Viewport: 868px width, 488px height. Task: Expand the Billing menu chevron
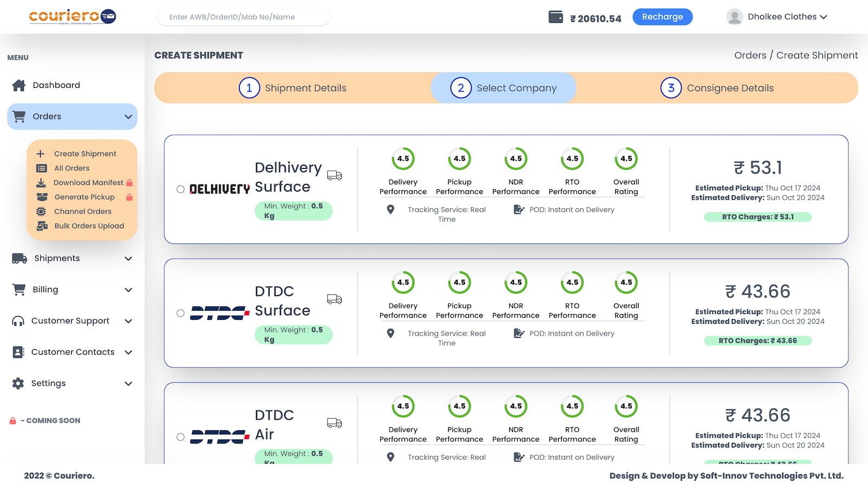tap(129, 290)
